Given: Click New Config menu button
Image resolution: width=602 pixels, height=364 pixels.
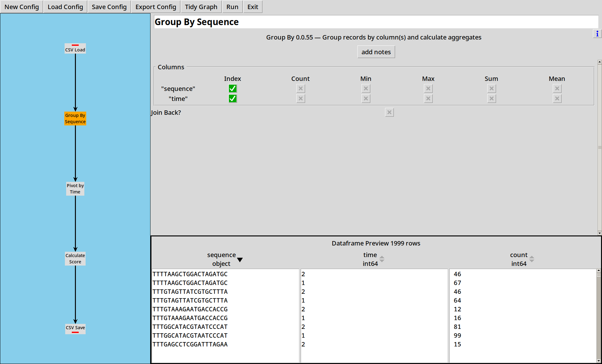Looking at the screenshot, I should coord(22,7).
